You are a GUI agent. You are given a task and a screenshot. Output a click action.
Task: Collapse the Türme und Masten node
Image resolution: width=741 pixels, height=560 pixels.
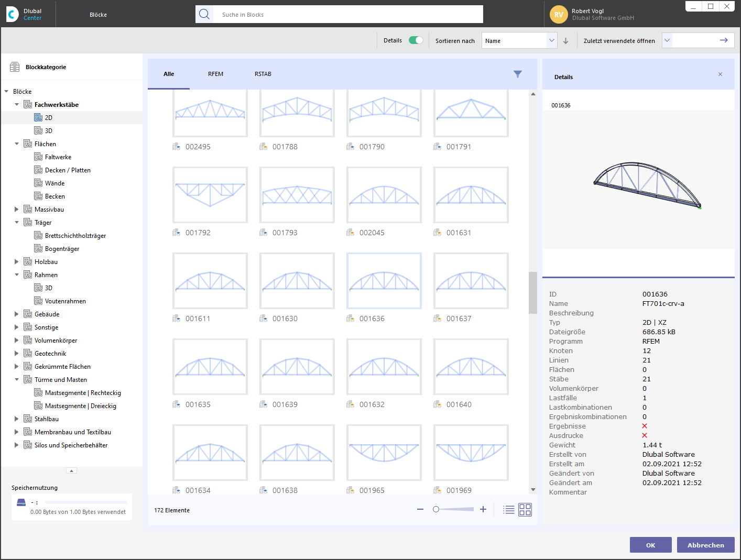pyautogui.click(x=17, y=380)
